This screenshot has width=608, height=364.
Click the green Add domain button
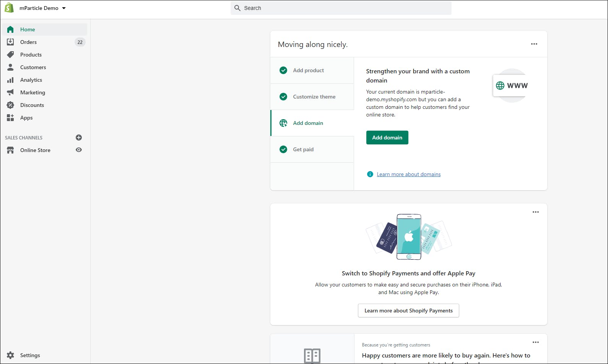coord(387,138)
